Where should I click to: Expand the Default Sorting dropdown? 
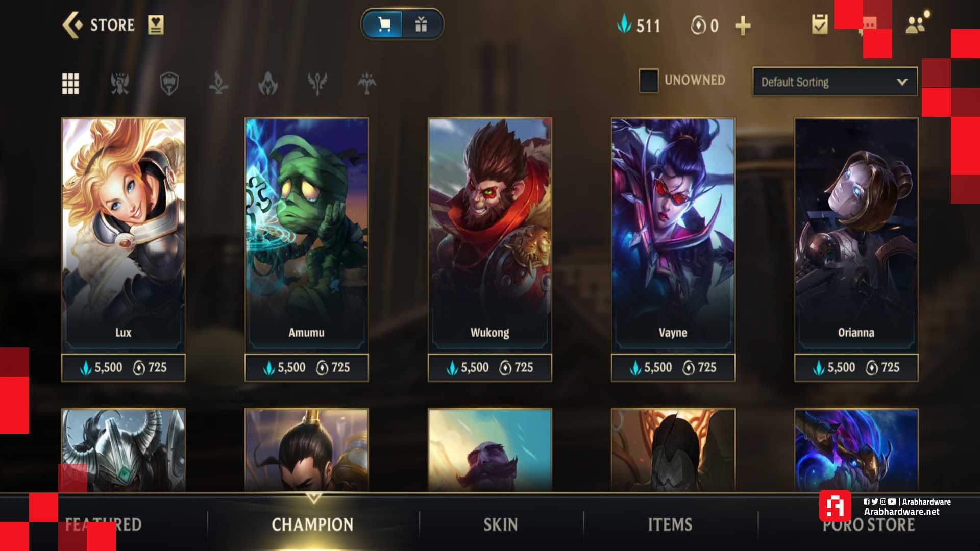[x=835, y=82]
